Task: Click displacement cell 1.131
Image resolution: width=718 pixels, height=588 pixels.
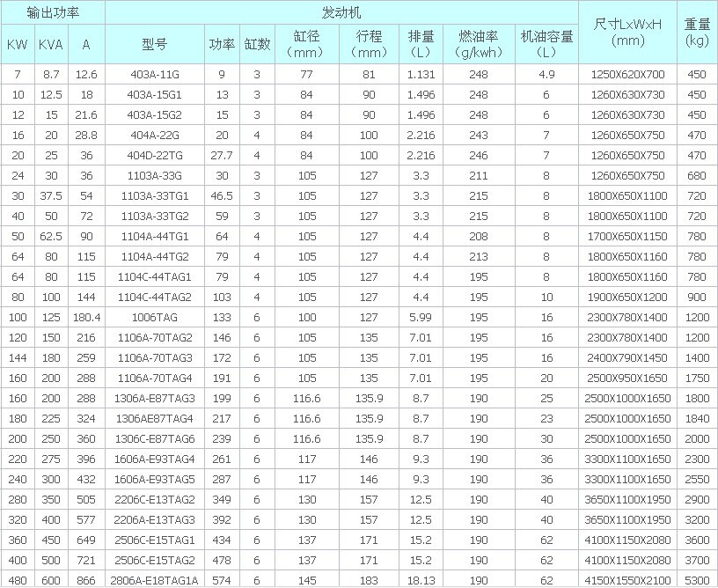Action: (x=421, y=74)
